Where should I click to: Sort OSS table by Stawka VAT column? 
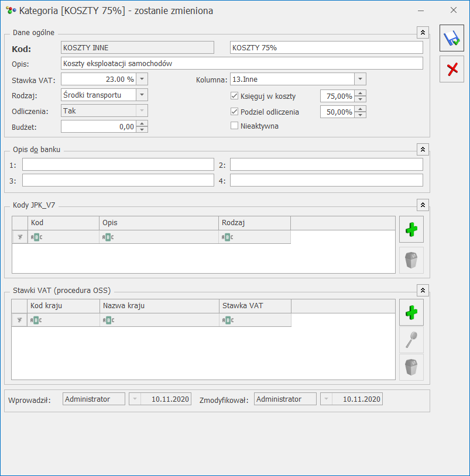click(255, 306)
